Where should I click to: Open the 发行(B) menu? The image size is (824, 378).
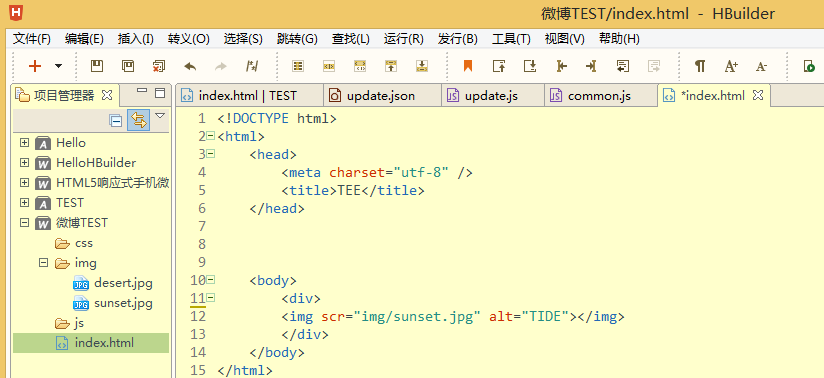coord(457,38)
